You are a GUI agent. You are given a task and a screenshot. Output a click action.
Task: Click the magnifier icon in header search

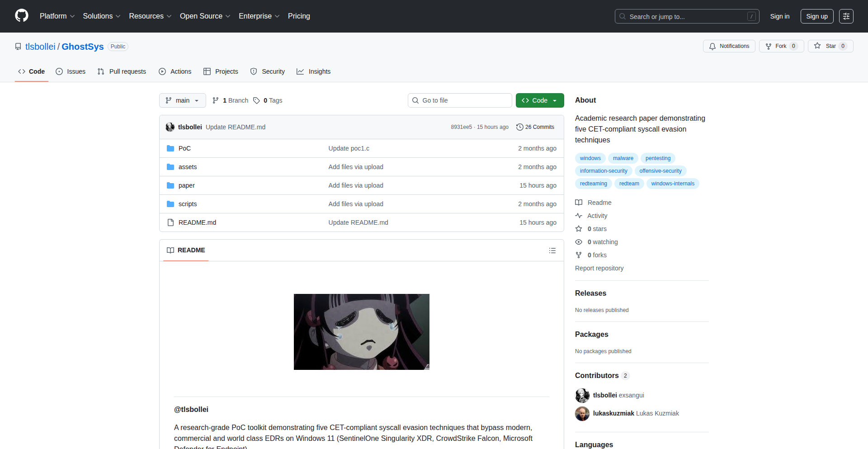click(x=623, y=16)
